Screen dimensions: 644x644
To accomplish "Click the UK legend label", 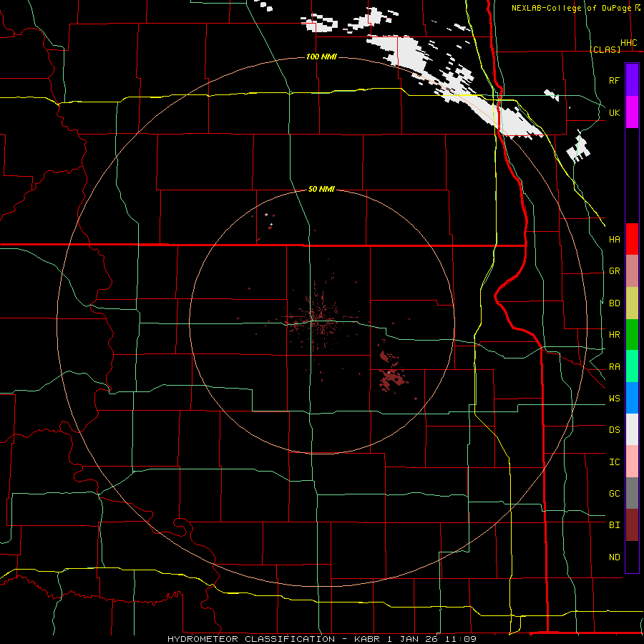I will pyautogui.click(x=614, y=112).
